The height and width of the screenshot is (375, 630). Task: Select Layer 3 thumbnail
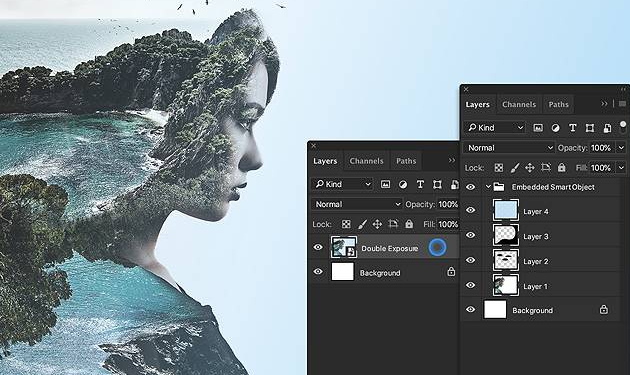(505, 235)
